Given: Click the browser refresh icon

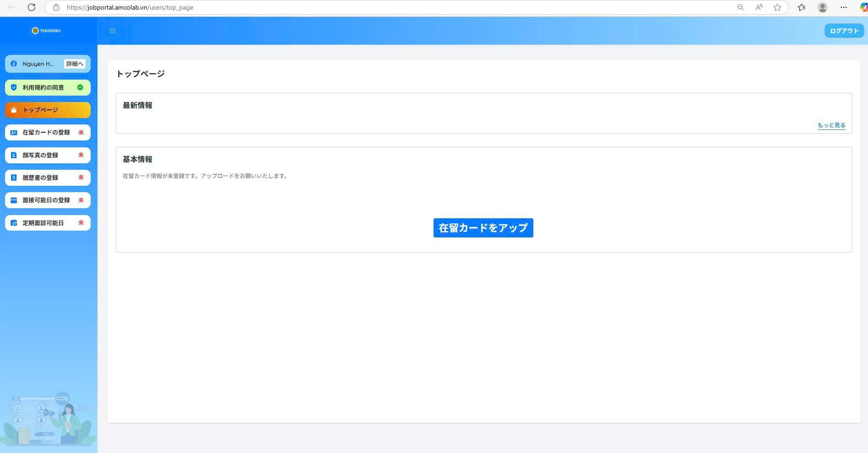Looking at the screenshot, I should 32,7.
